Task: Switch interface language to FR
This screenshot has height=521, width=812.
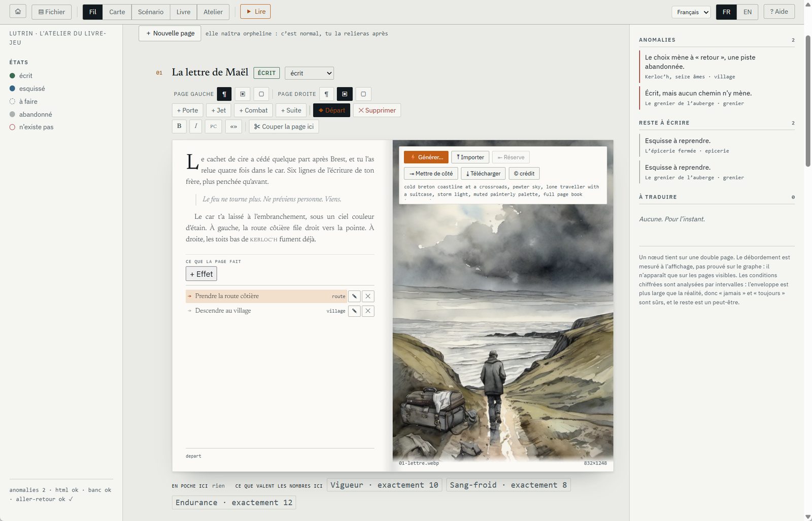Action: coord(726,12)
